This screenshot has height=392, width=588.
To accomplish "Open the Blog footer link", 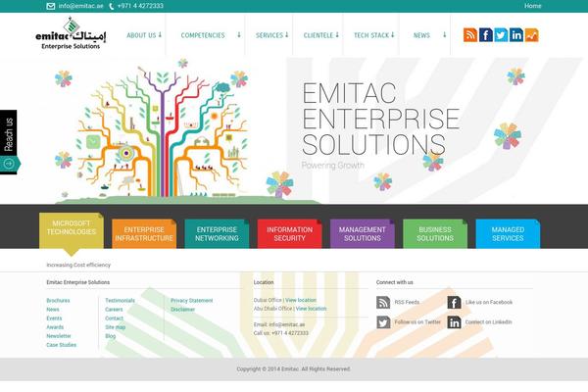I will pos(111,336).
